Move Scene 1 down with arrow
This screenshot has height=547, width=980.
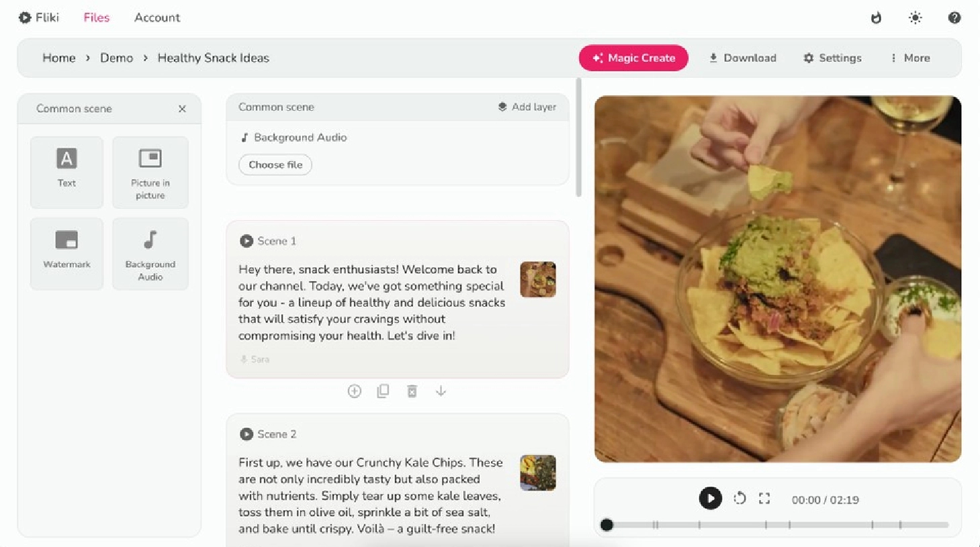(x=441, y=391)
